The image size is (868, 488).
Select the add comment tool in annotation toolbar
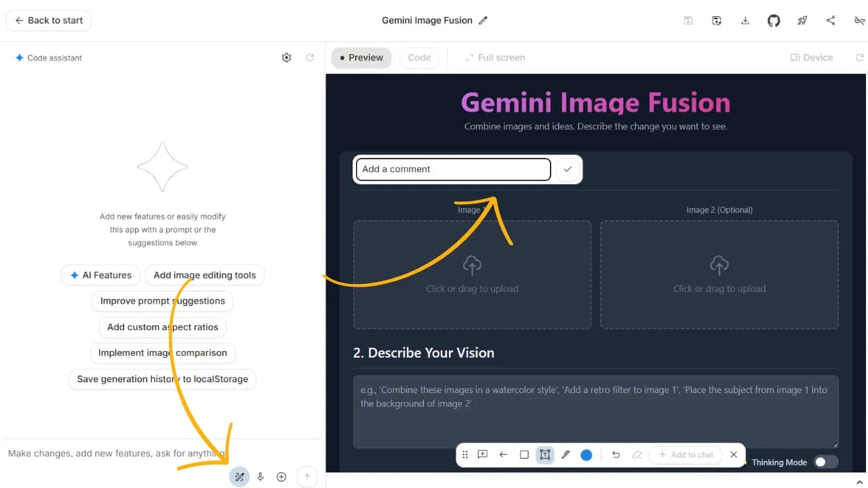point(483,455)
